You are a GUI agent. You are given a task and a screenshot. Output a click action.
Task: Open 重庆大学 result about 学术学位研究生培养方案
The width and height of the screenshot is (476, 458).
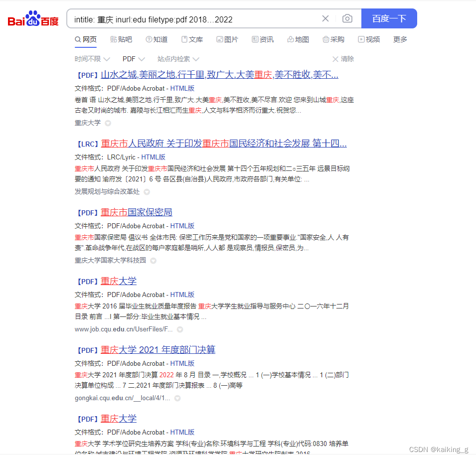pos(119,419)
